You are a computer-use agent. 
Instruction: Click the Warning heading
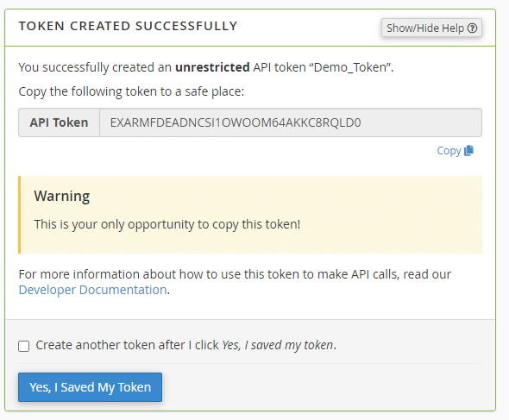(x=62, y=196)
